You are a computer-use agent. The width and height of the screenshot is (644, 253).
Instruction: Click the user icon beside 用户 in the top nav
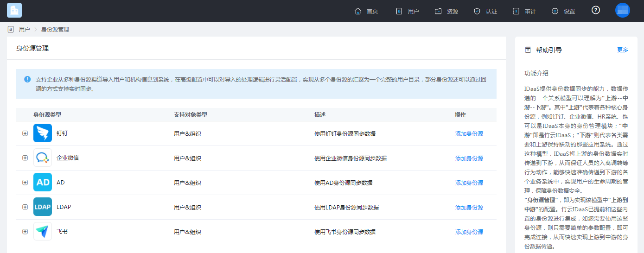point(399,11)
